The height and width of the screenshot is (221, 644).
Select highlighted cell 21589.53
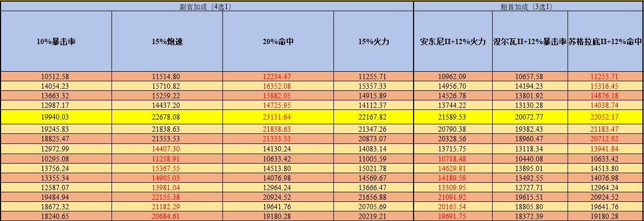[x=453, y=117]
